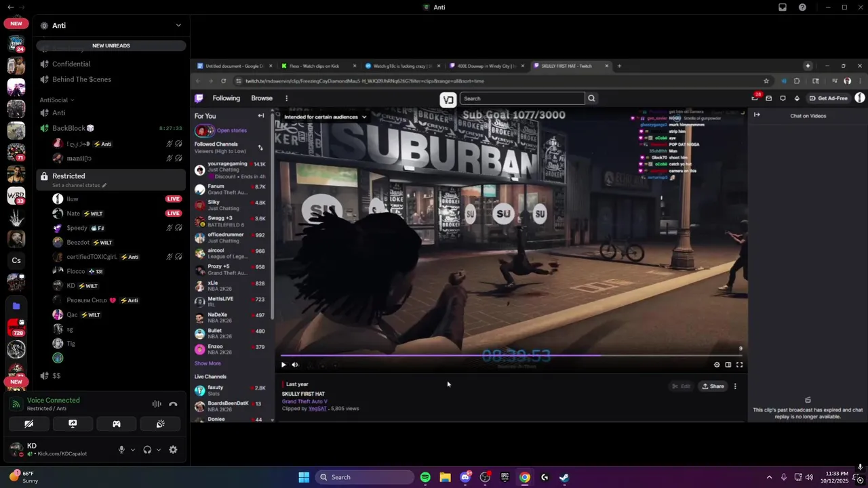Viewport: 868px width, 488px height.
Task: Open the yourragegaming channel
Action: [231, 170]
